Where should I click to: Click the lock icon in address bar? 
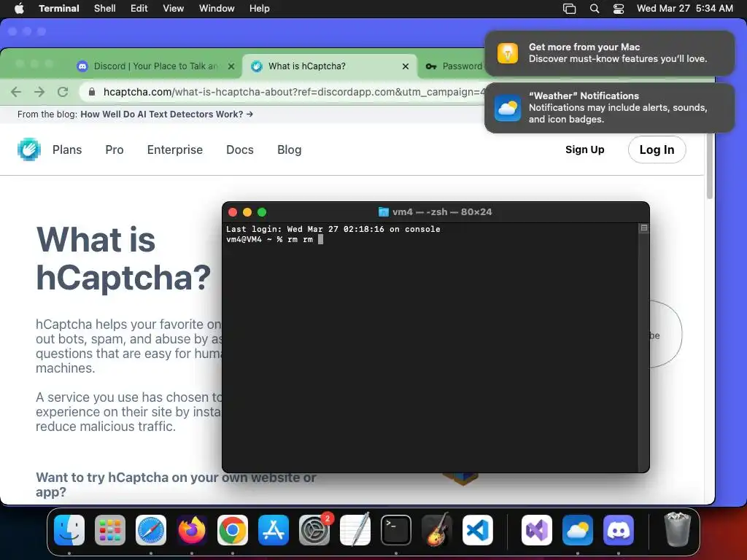click(x=92, y=92)
